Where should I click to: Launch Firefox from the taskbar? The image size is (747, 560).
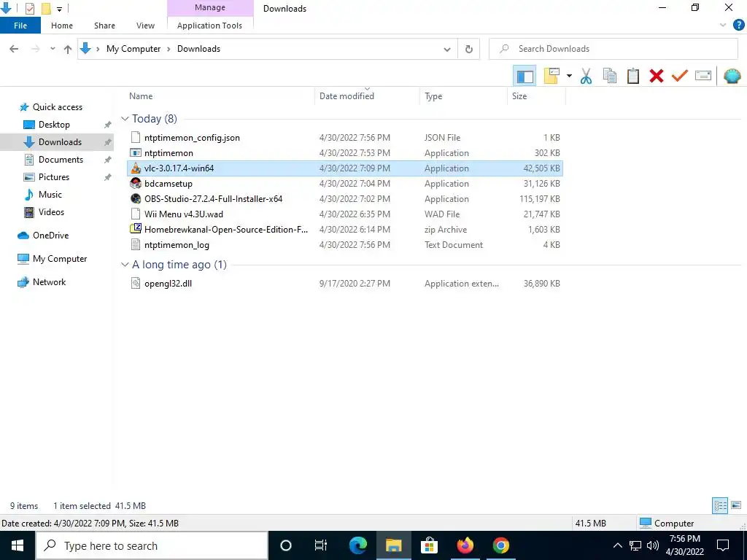pos(465,545)
